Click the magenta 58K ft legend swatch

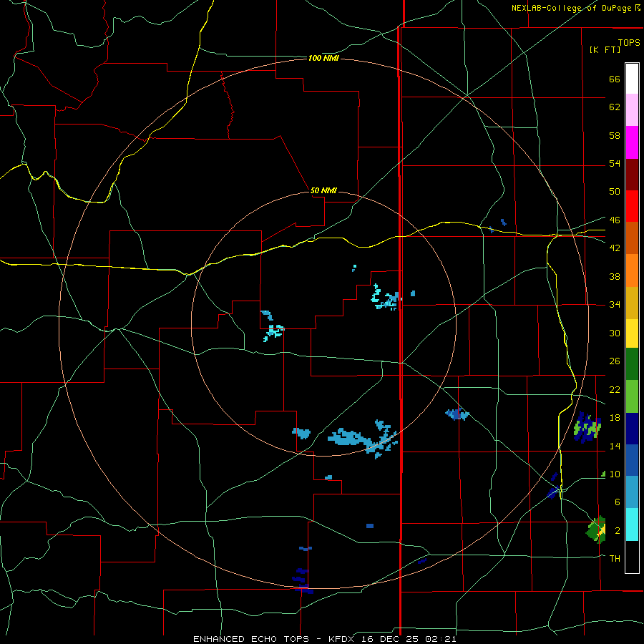click(632, 142)
